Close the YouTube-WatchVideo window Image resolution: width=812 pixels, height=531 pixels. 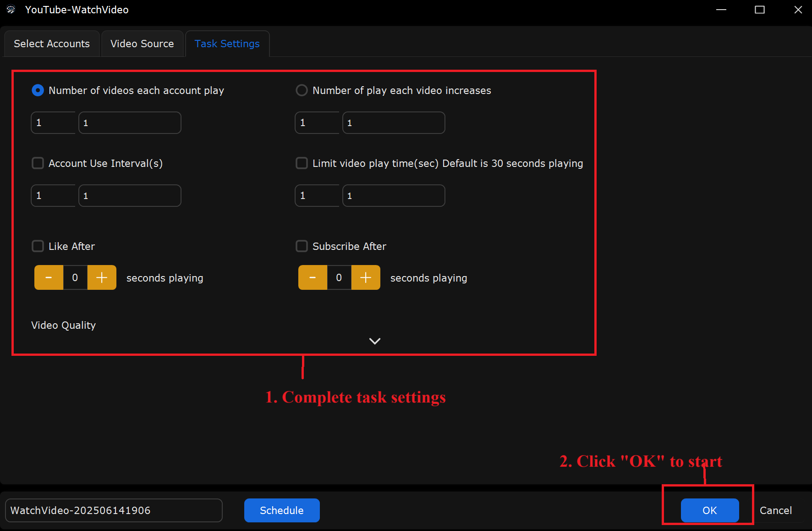tap(798, 10)
